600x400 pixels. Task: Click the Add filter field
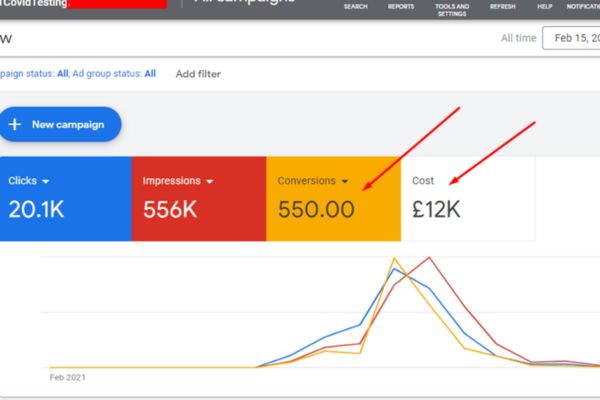coord(198,73)
